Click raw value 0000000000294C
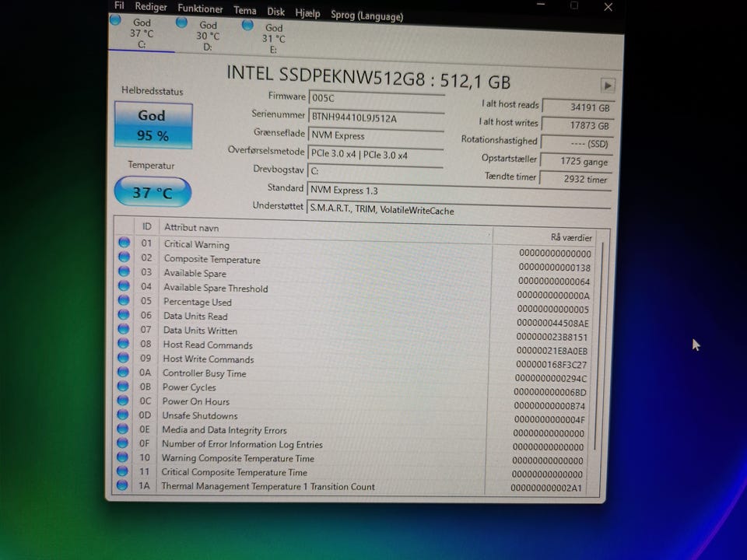Screen dimensions: 747x560 [x=551, y=378]
